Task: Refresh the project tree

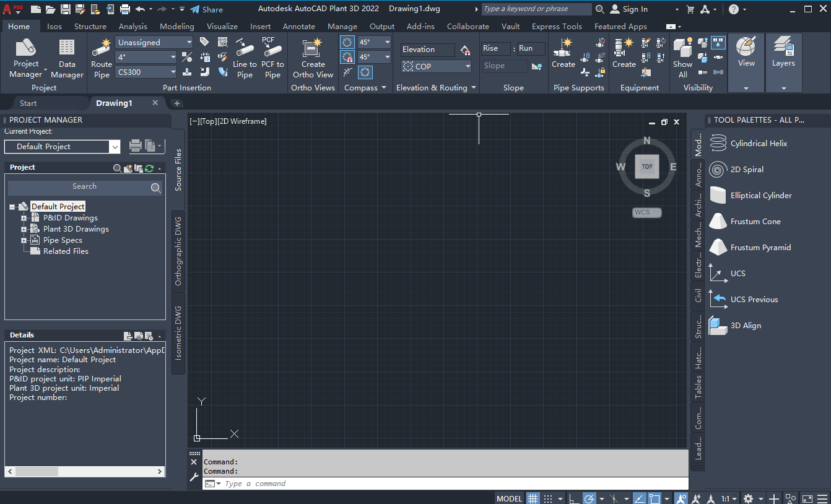Action: (x=149, y=168)
